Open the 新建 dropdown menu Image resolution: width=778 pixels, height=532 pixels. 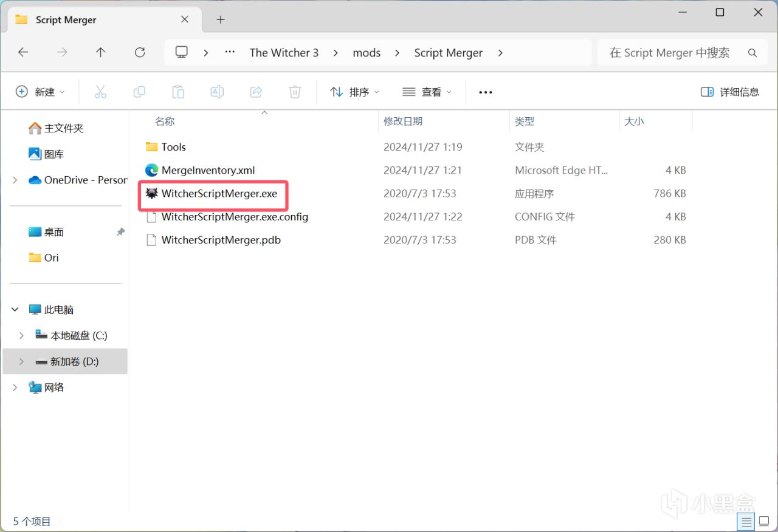[40, 92]
